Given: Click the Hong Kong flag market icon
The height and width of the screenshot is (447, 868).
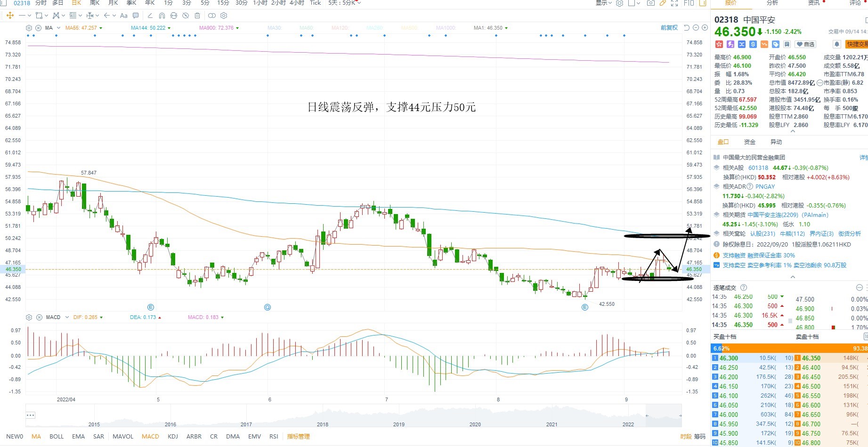Looking at the screenshot, I should (x=719, y=44).
